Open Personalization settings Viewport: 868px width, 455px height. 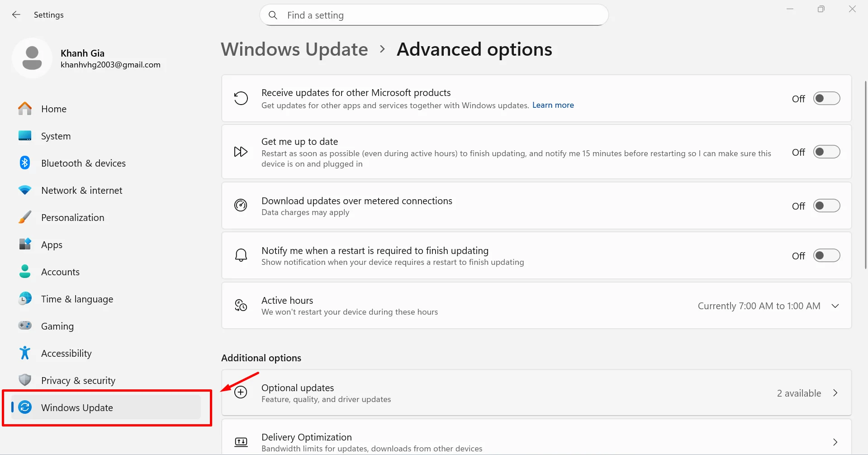point(106,217)
